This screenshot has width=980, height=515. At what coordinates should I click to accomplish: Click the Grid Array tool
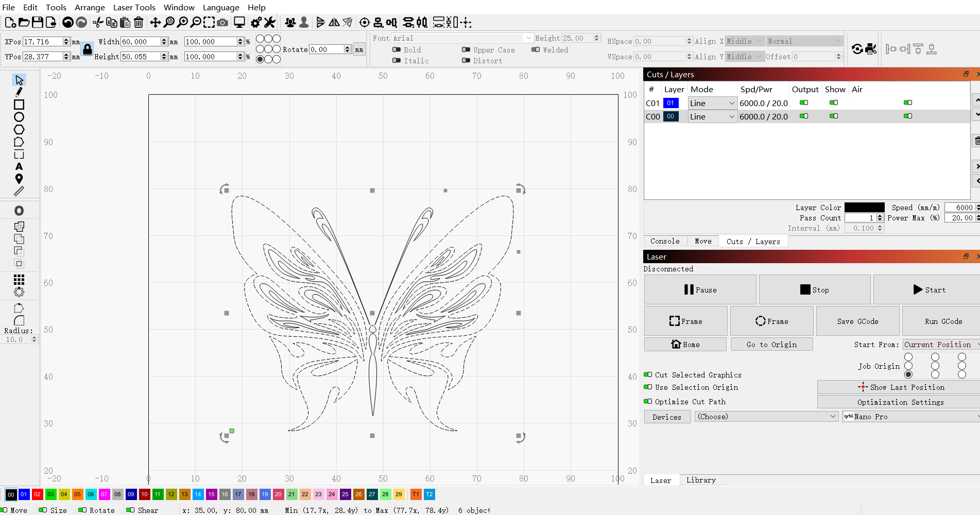19,280
